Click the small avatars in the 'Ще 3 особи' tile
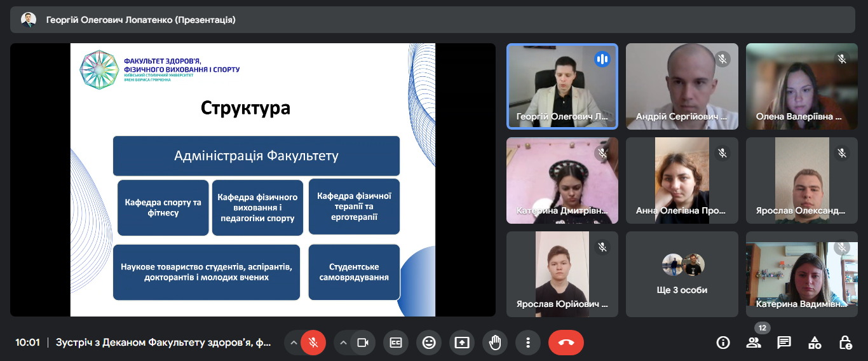Screen dimensions: 868x361 point(683,264)
